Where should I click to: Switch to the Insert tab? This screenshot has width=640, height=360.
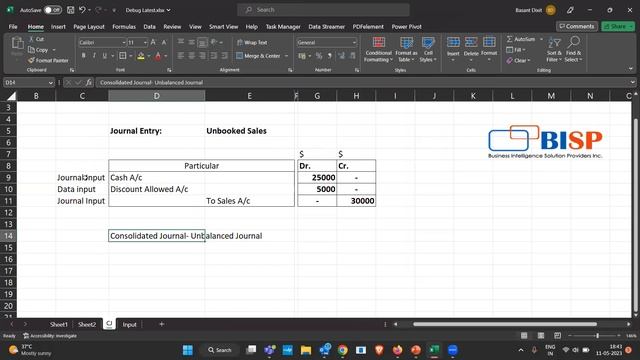[58, 27]
